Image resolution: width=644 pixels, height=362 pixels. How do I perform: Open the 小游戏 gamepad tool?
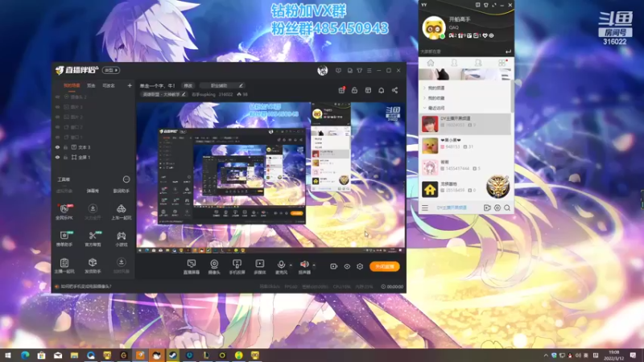click(x=122, y=238)
